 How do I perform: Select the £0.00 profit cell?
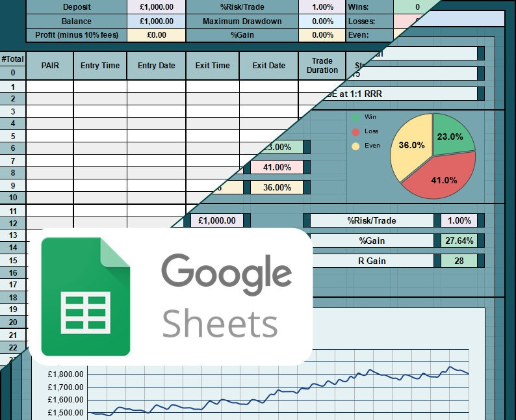coord(157,35)
